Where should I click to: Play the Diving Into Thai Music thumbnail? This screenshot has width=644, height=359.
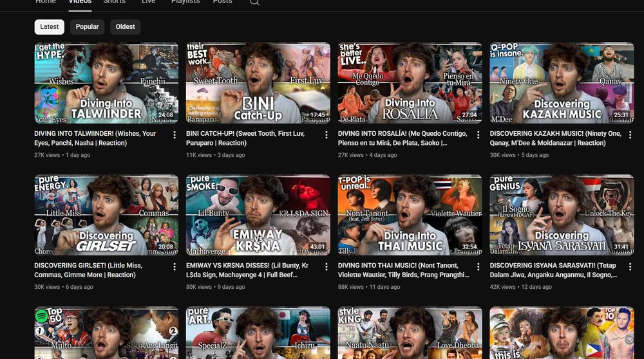point(410,215)
